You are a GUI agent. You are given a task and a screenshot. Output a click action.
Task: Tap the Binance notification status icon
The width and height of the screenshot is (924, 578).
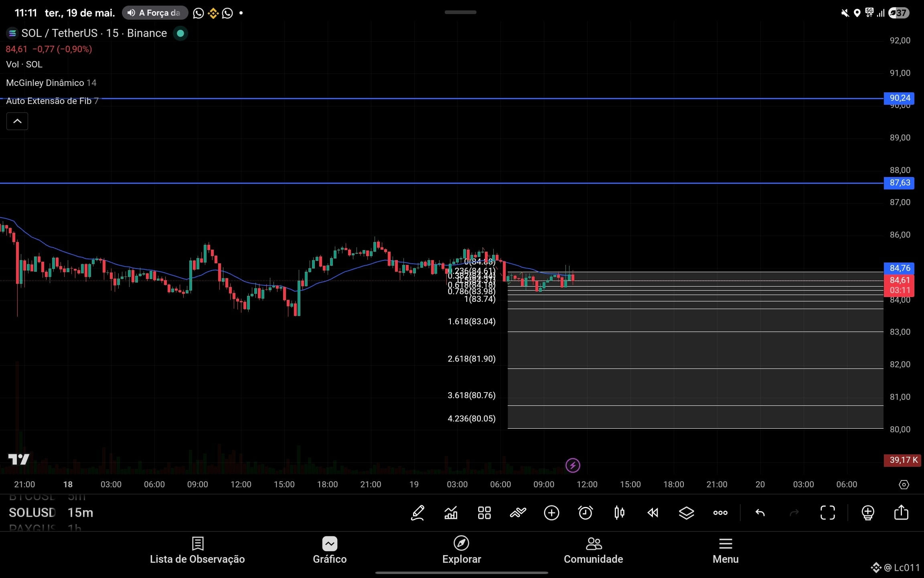coord(213,13)
